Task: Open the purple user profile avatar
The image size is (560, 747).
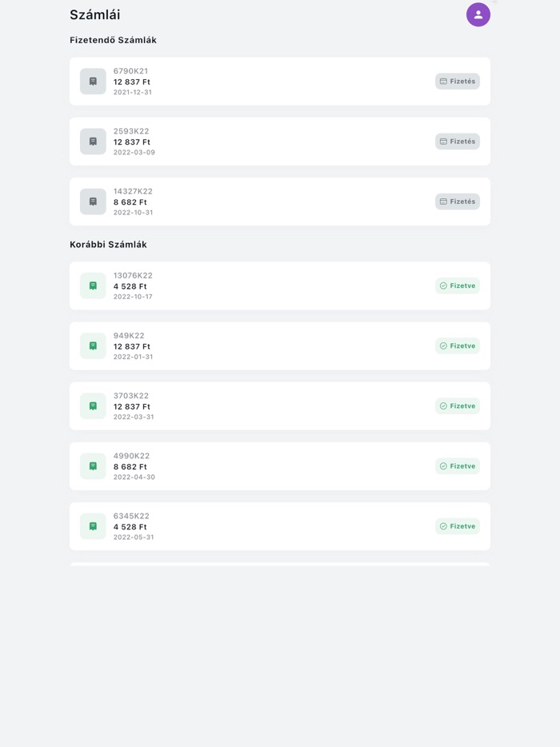Action: pyautogui.click(x=478, y=14)
